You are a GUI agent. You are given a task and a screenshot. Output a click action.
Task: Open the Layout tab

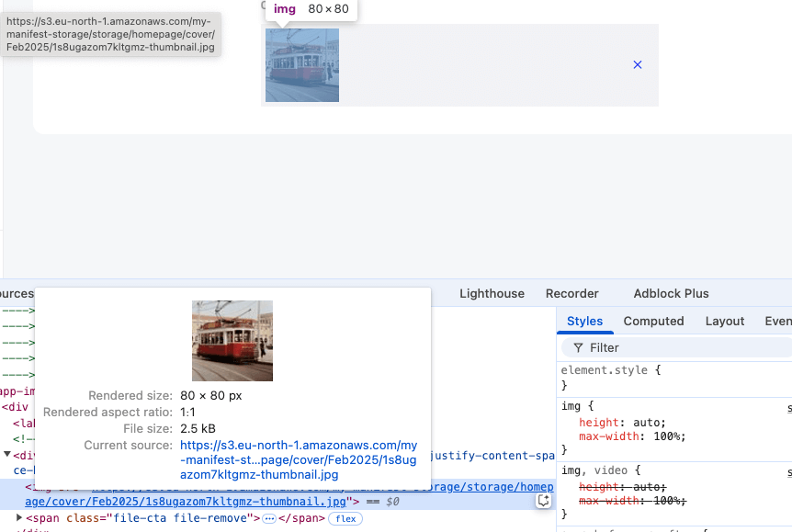coord(724,321)
